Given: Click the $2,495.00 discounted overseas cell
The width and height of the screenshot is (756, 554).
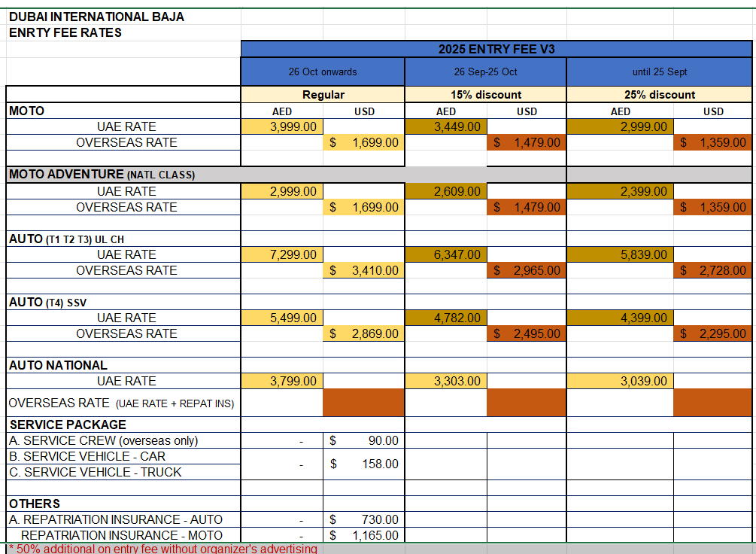Looking at the screenshot, I should (527, 333).
